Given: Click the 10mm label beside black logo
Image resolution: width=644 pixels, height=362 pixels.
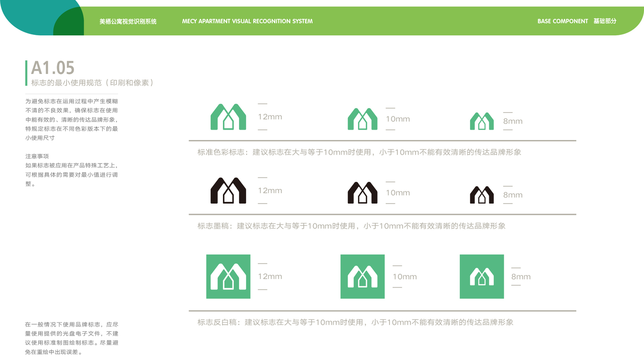Looking at the screenshot, I should pos(398,192).
